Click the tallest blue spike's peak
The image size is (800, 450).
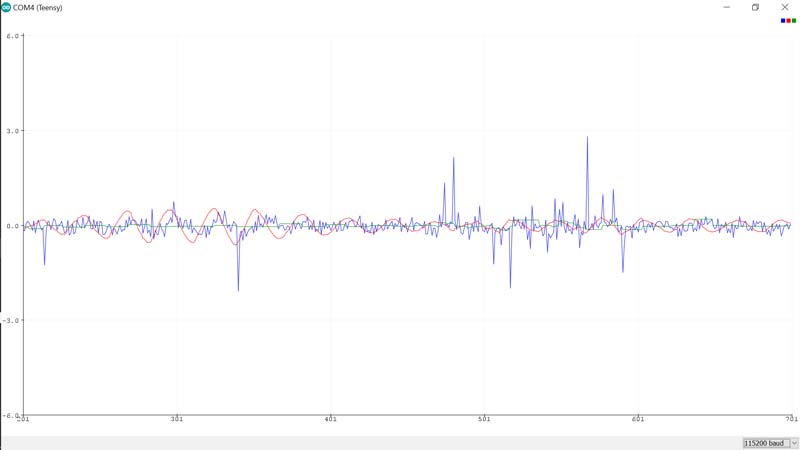(587, 138)
